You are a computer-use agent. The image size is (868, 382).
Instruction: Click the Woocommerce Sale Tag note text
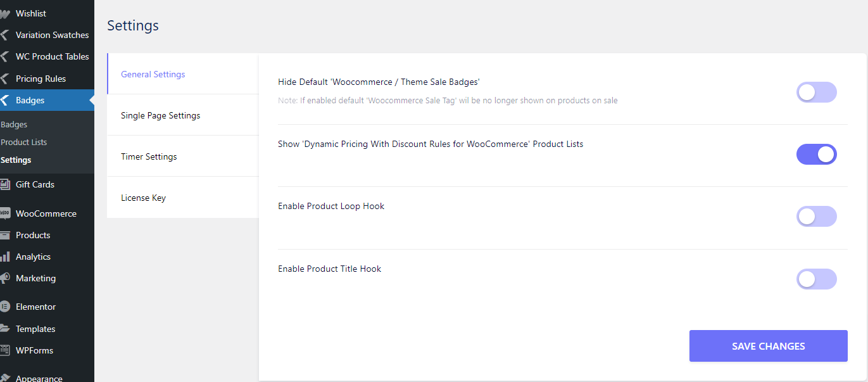[x=448, y=100]
